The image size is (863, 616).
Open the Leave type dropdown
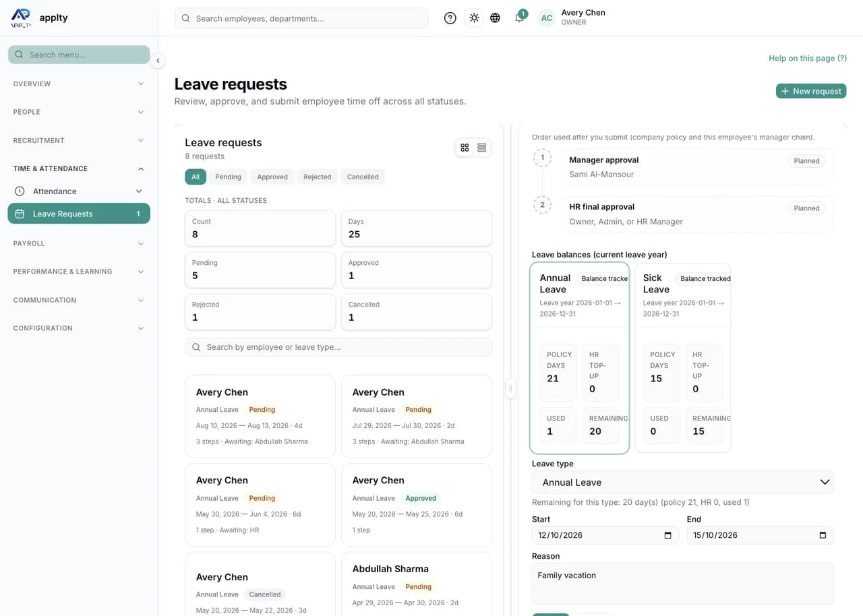click(x=682, y=483)
